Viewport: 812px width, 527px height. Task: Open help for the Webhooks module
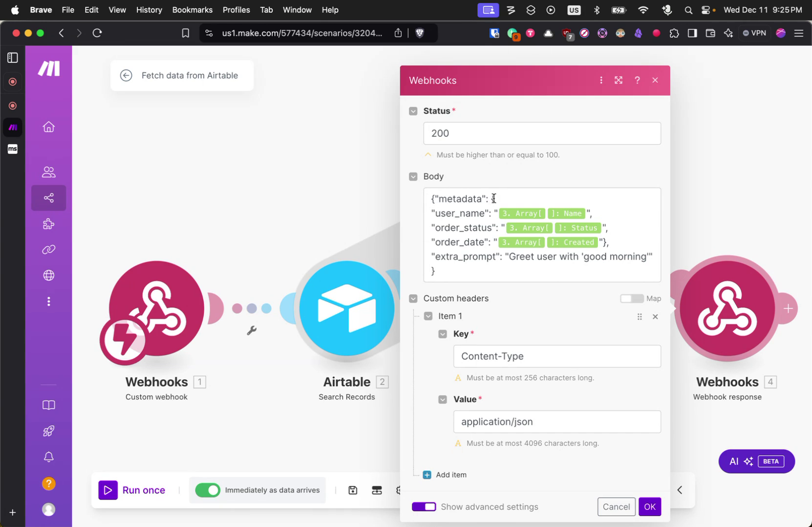pos(637,80)
